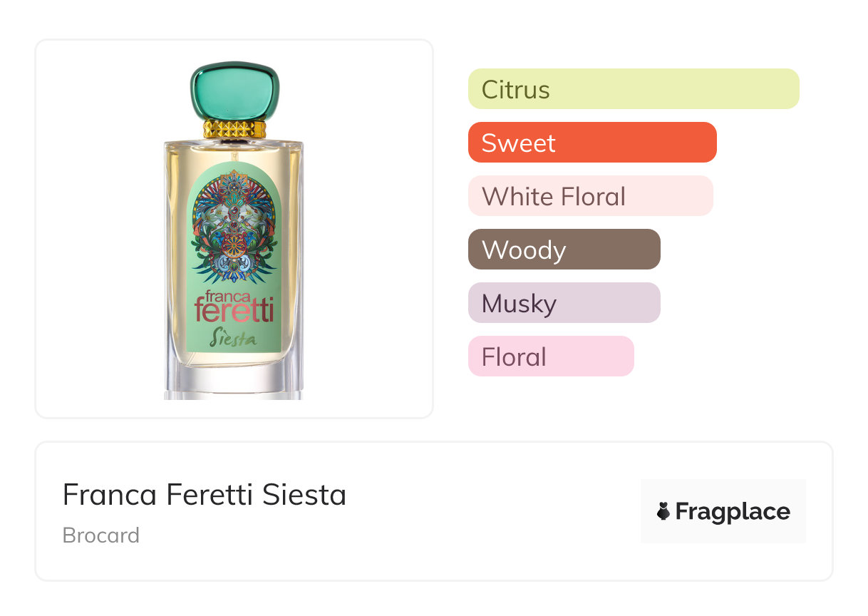Click the Fragplace wordmark text

click(x=733, y=512)
